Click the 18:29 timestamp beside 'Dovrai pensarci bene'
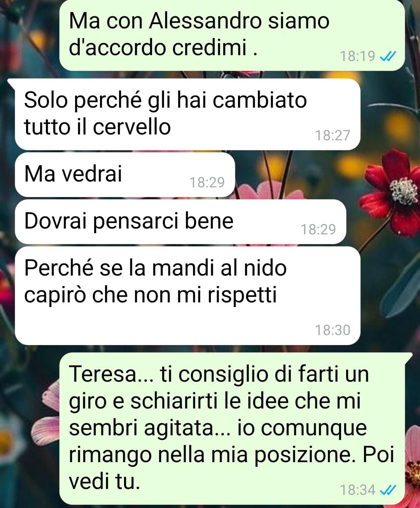420x508 pixels. (318, 229)
